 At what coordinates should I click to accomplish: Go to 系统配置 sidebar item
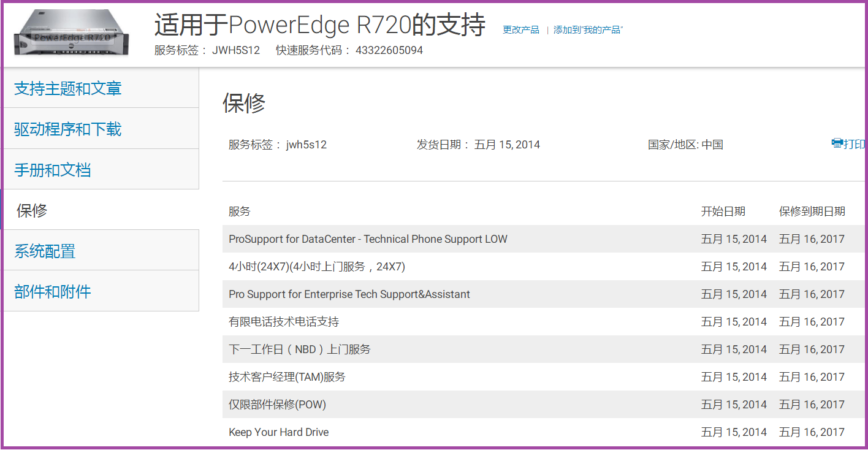coord(45,251)
